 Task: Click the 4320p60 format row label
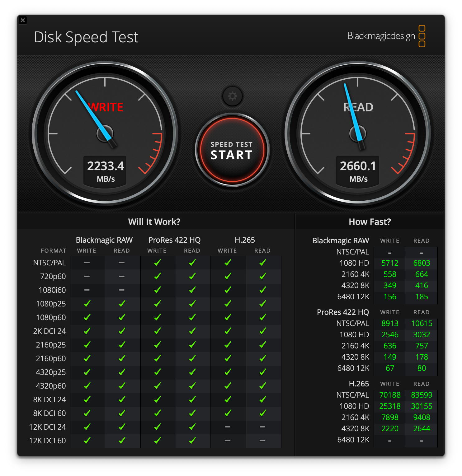point(51,386)
